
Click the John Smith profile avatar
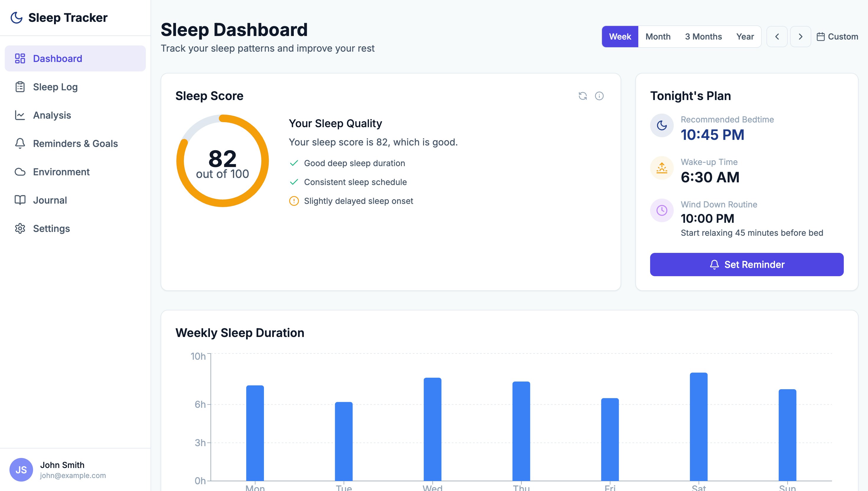(22, 469)
